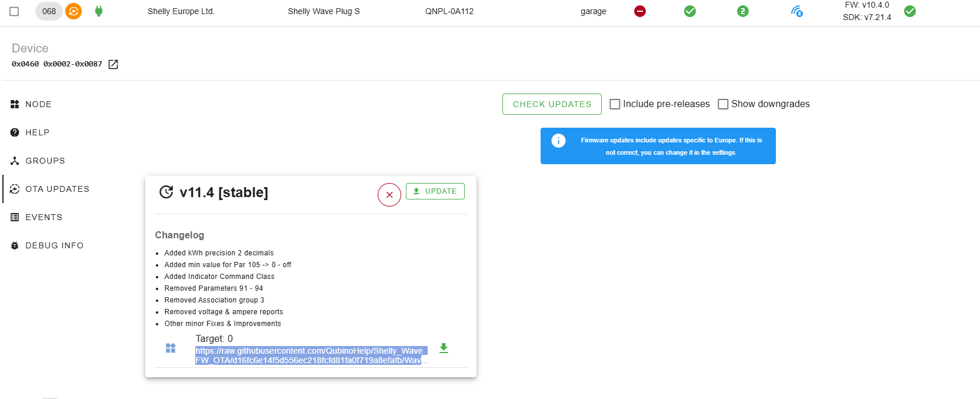
Task: Enable Include pre-releases checkbox
Action: [615, 104]
